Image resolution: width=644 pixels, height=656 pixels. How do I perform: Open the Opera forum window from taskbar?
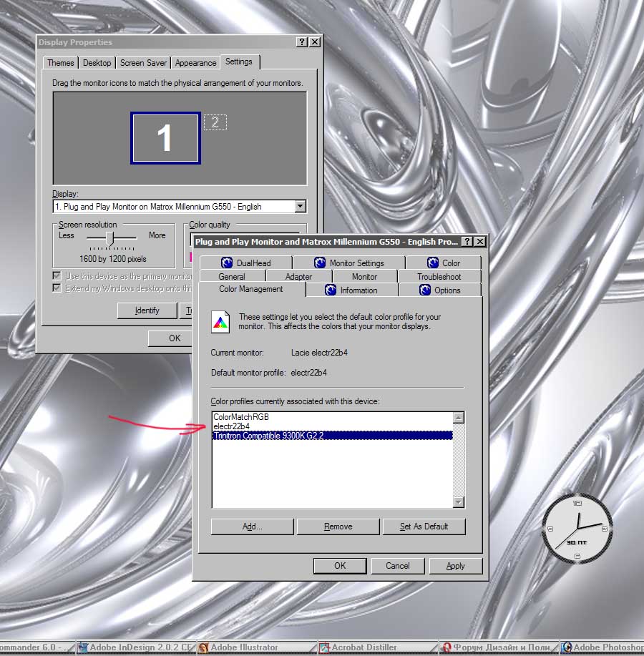(498, 647)
